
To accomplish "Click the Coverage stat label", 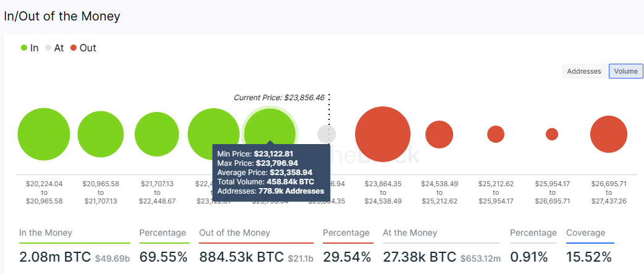I will coord(586,233).
